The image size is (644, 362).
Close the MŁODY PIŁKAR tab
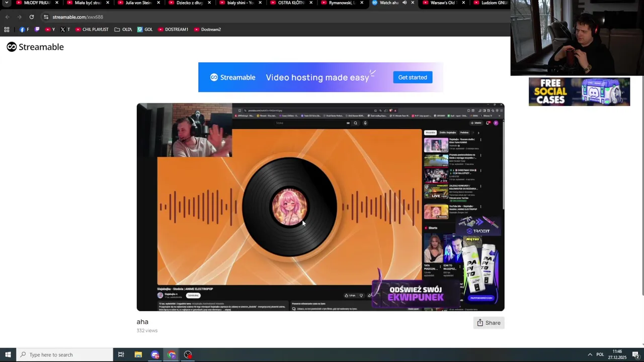pyautogui.click(x=57, y=3)
